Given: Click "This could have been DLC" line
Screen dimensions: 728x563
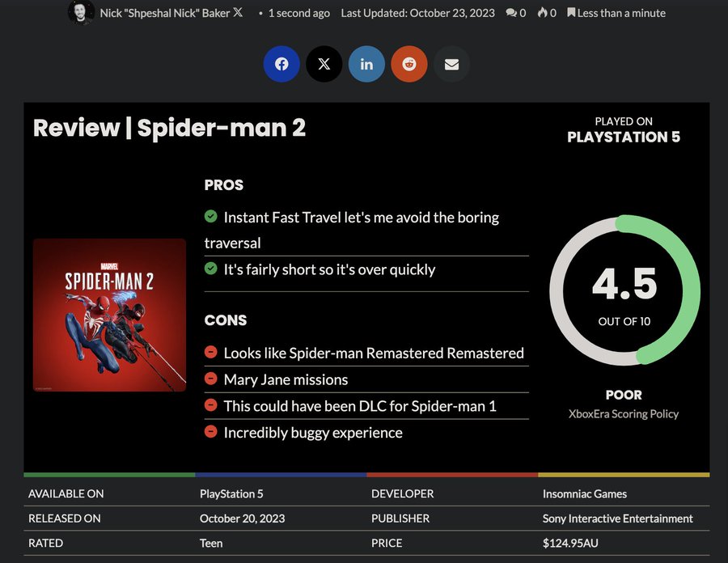Looking at the screenshot, I should click(360, 406).
